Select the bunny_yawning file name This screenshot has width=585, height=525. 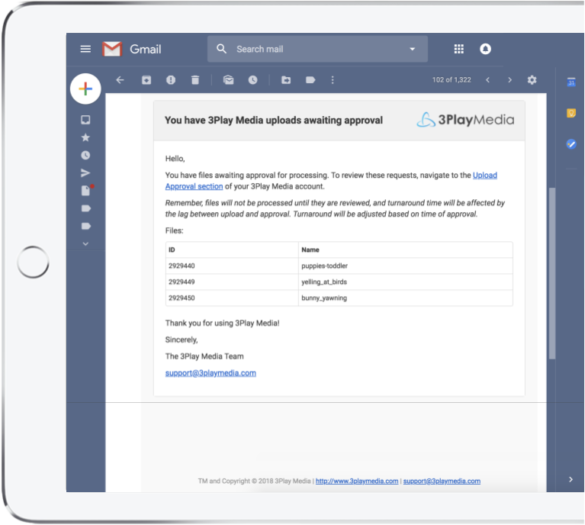pos(324,298)
